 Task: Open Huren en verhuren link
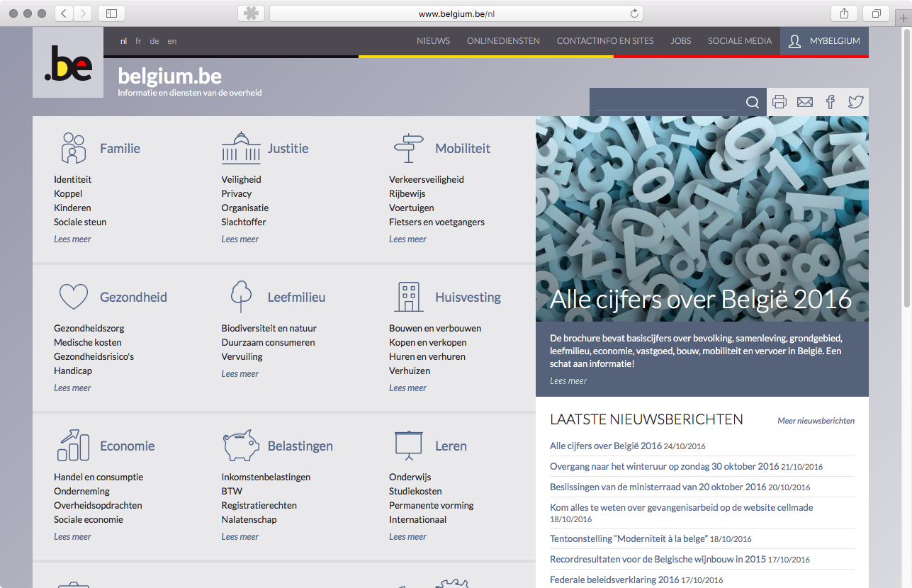[x=427, y=357]
